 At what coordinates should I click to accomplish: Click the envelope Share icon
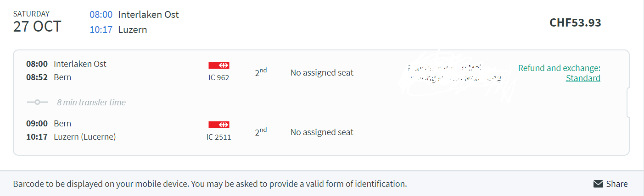point(598,184)
